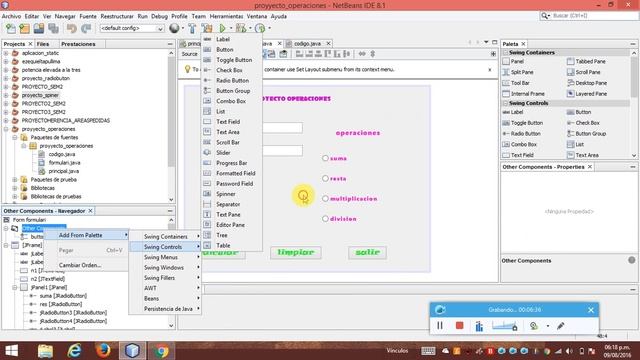Open the Herramientas menu

coord(227,16)
